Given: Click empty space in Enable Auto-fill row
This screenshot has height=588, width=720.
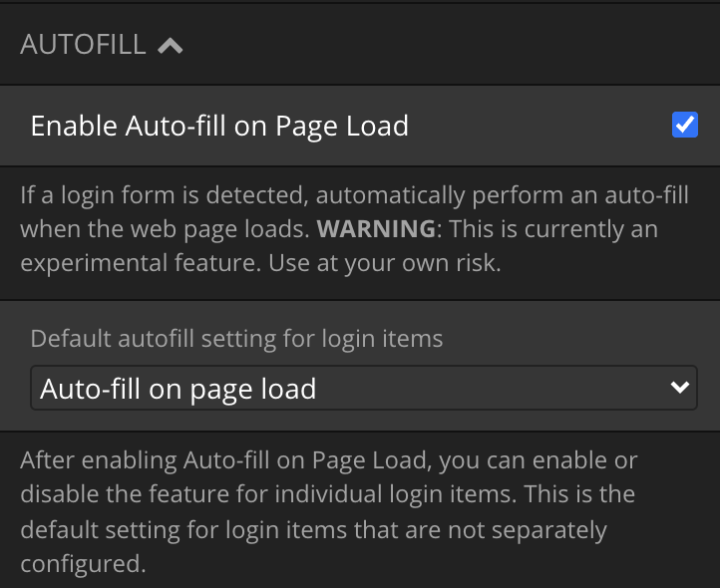Looking at the screenshot, I should point(538,126).
